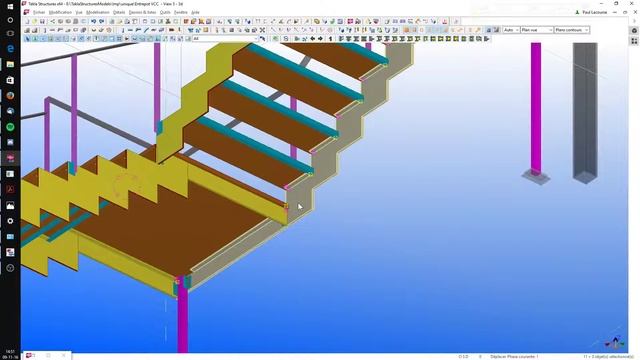Open side pane circle icon at right edge
Image resolution: width=640 pixels, height=360 pixels.
click(x=634, y=30)
